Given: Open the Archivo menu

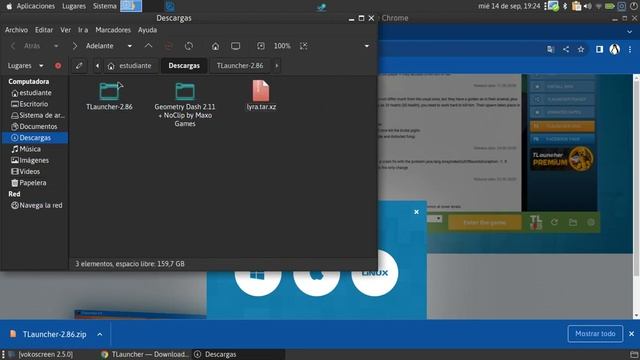Looking at the screenshot, I should tap(16, 30).
